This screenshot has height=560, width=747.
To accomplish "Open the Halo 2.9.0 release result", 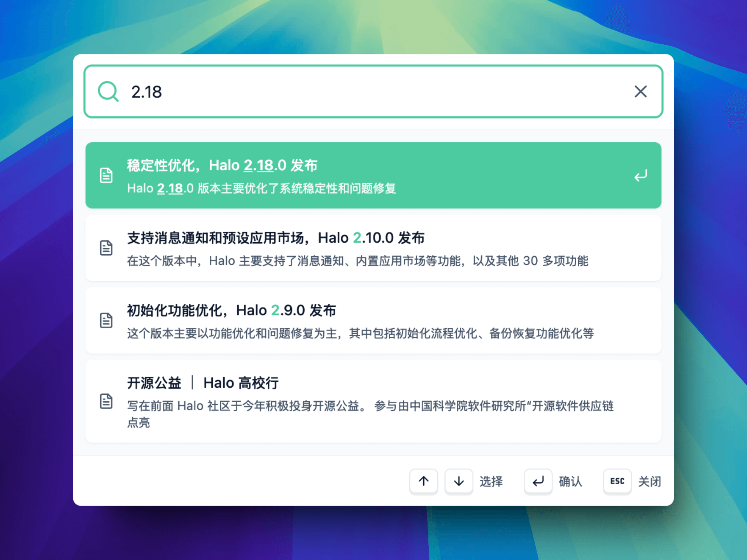I will click(373, 320).
